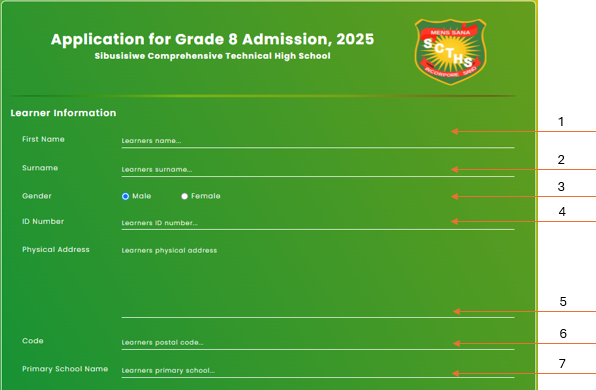Click the First Name label
Screen dimensions: 596x390
pos(43,139)
